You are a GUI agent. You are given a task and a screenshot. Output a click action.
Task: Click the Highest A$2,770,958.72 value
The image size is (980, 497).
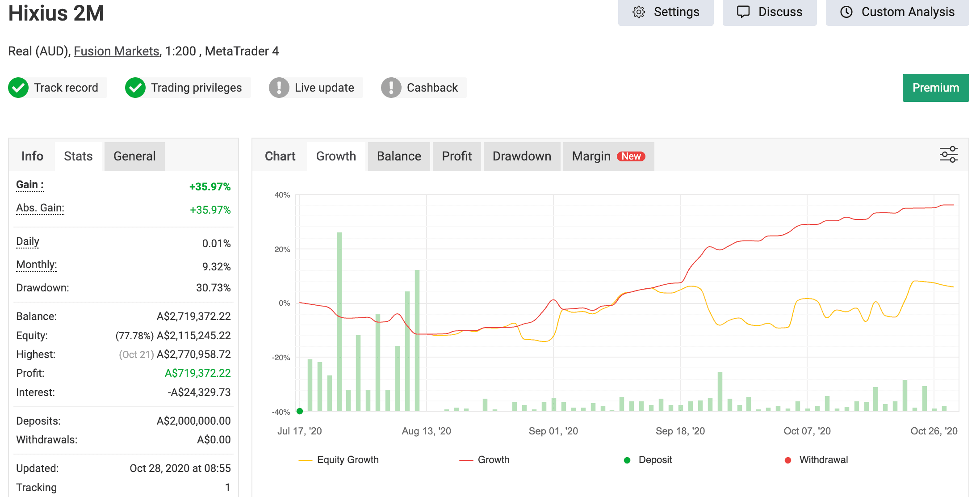(x=193, y=354)
